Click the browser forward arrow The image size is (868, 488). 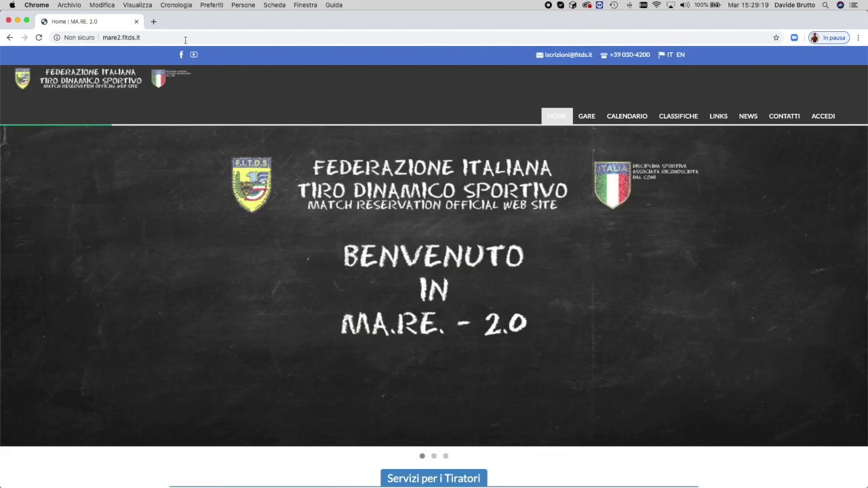coord(24,37)
